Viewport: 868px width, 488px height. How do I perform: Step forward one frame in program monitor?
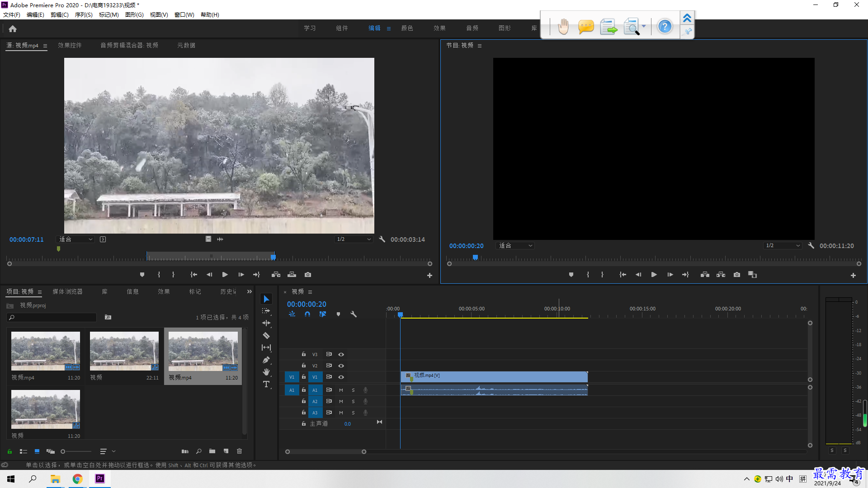point(670,275)
